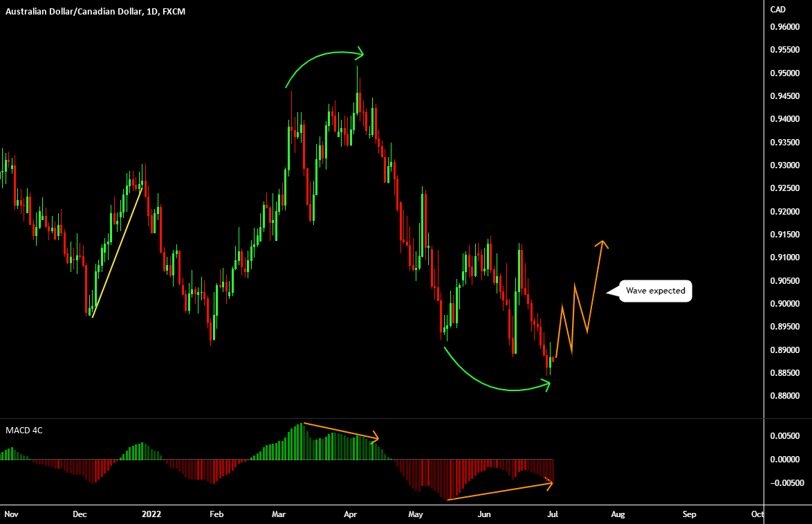The image size is (812, 524).
Task: Click the 0.95000 price axis label
Action: (785, 73)
